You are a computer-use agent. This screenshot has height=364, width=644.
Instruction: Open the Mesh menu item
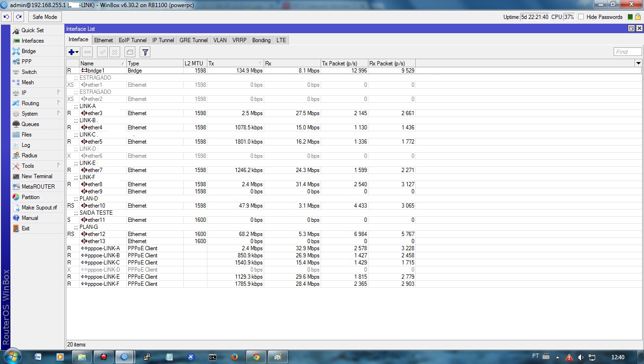[x=37, y=82]
